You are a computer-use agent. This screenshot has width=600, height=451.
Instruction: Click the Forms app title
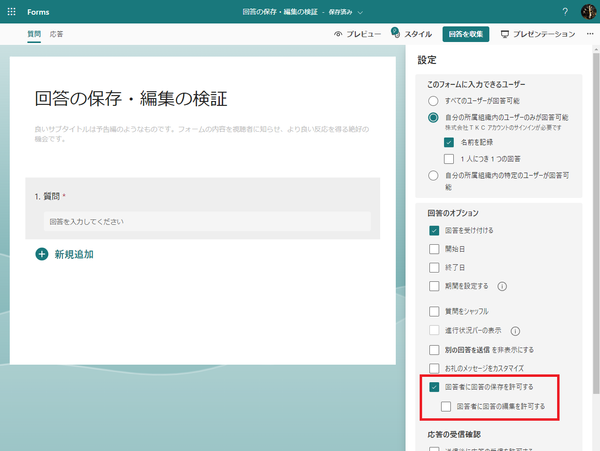[x=38, y=12]
